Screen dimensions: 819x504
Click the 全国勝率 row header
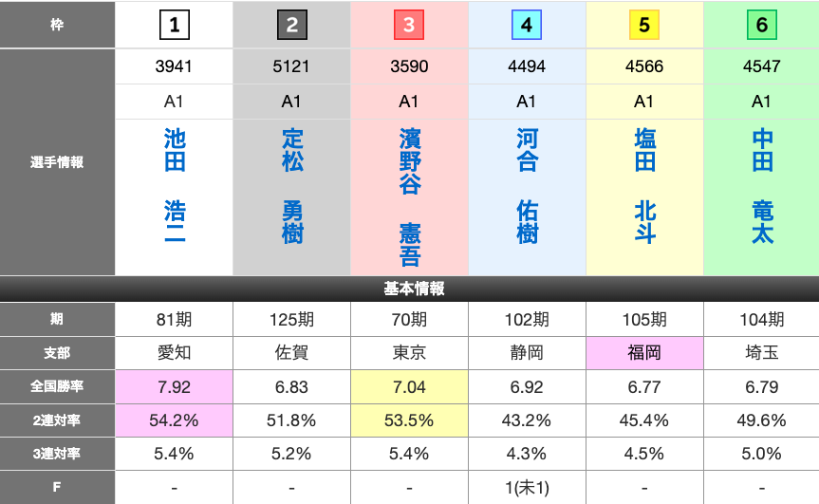(57, 386)
